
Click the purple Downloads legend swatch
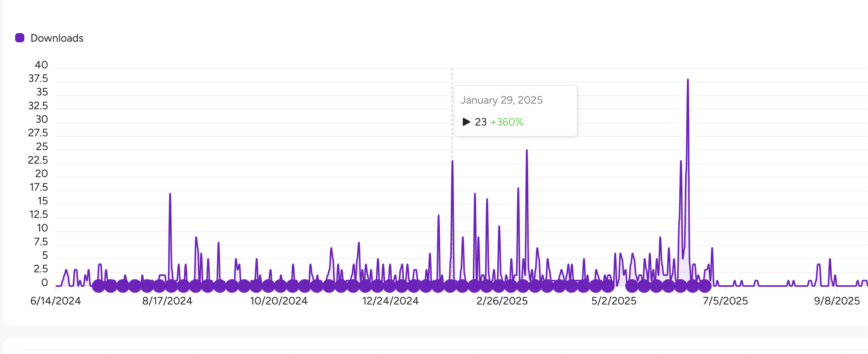tap(20, 38)
